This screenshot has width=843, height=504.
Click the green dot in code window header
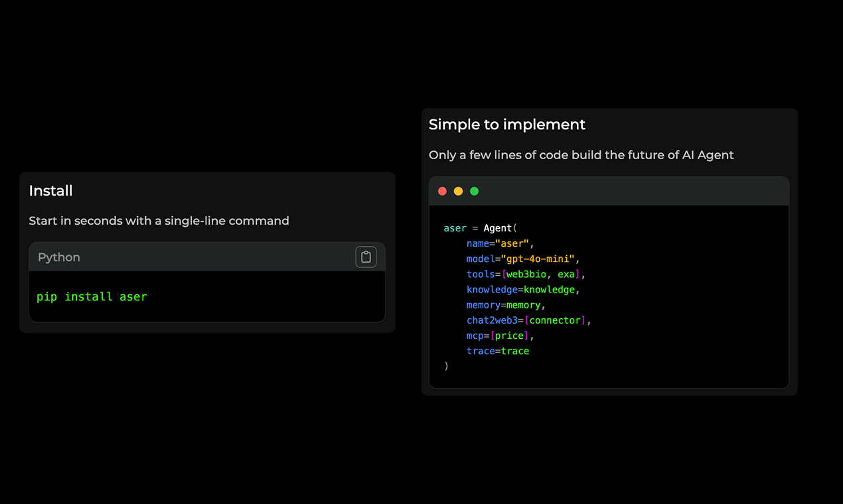coord(474,191)
